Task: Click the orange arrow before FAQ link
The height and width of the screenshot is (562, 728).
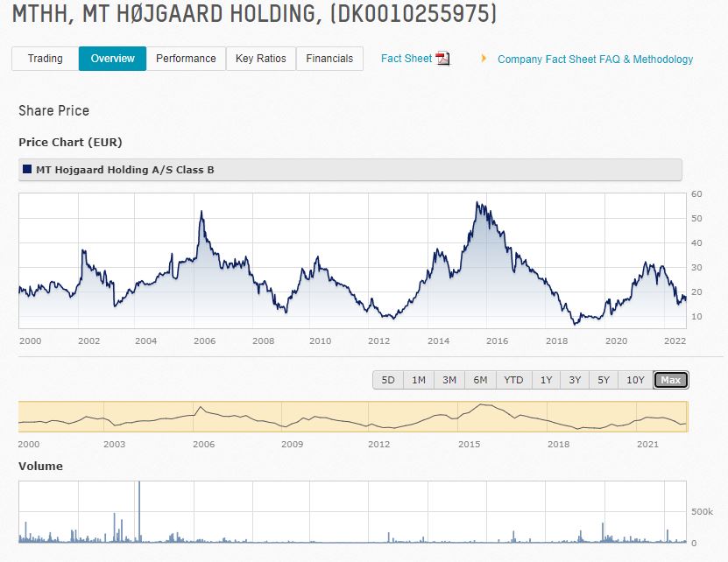Action: (484, 59)
